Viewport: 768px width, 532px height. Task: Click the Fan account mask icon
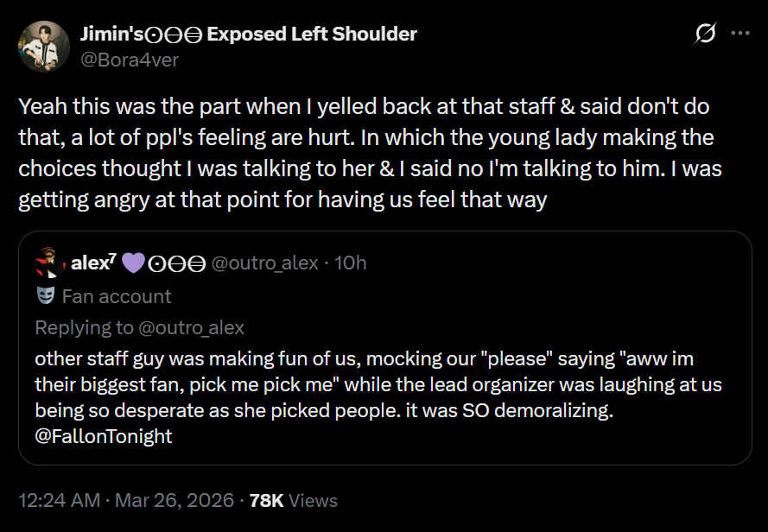[47, 296]
